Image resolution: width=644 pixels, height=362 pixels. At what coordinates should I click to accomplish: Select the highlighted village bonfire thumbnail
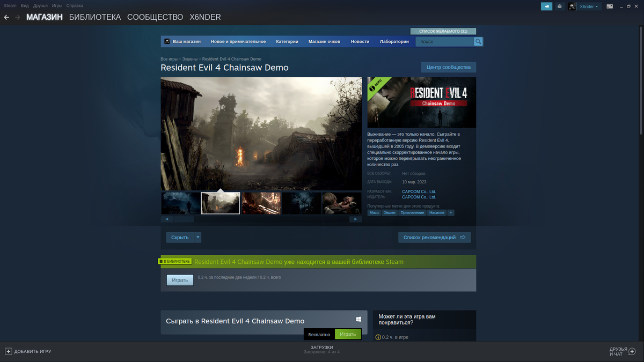tap(221, 203)
